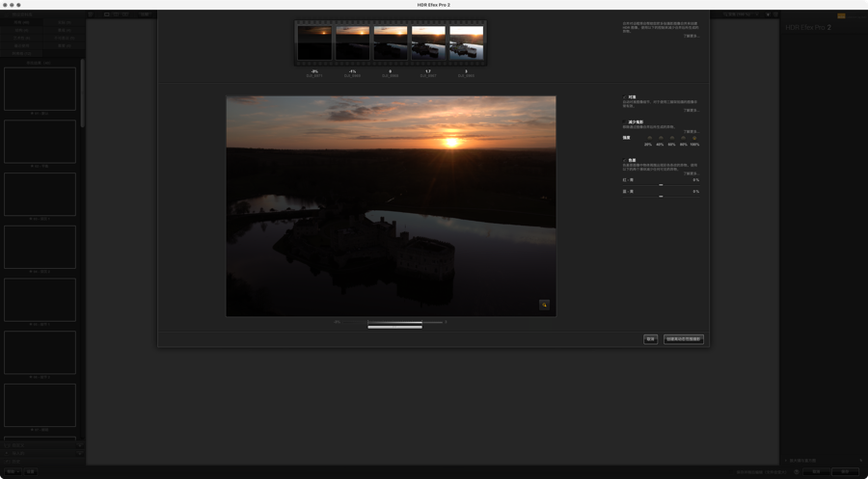The height and width of the screenshot is (479, 868).
Task: Click the create HDR button in dialog
Action: [684, 339]
